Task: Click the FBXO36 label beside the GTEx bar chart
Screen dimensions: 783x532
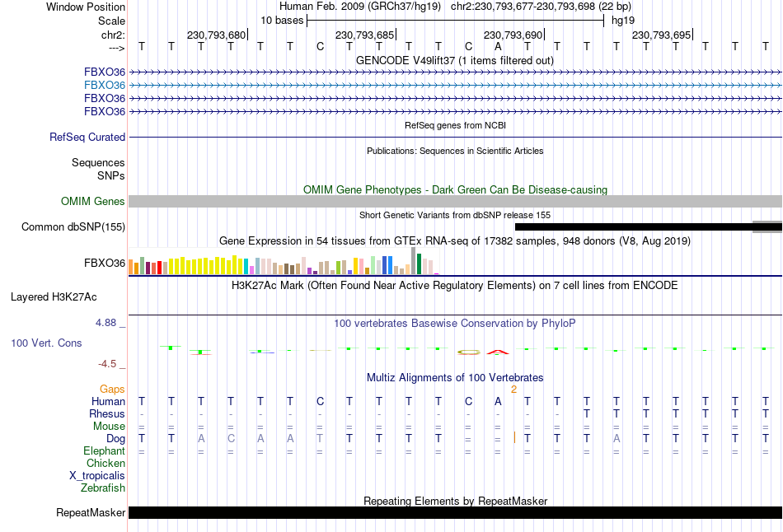Action: pyautogui.click(x=105, y=263)
